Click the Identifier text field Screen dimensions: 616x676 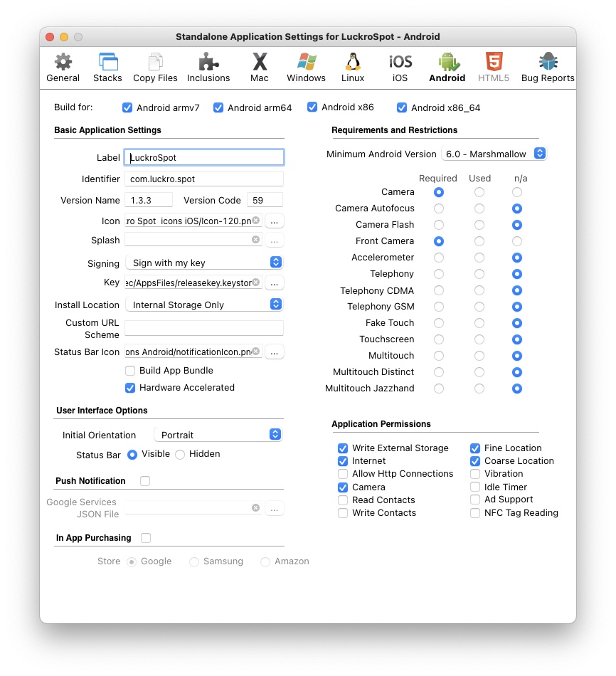click(x=203, y=179)
